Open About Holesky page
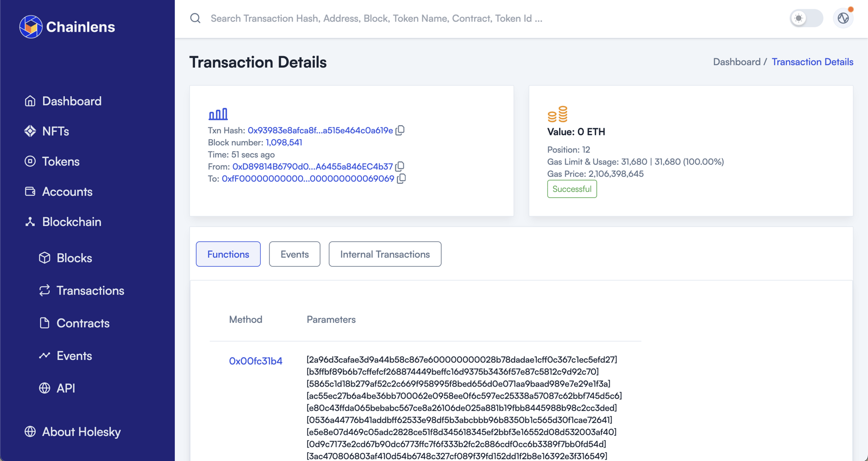This screenshot has height=461, width=868. click(81, 432)
